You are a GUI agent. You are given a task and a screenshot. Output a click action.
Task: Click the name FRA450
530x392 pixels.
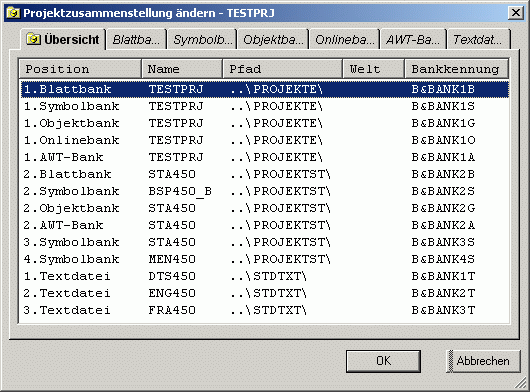(172, 310)
